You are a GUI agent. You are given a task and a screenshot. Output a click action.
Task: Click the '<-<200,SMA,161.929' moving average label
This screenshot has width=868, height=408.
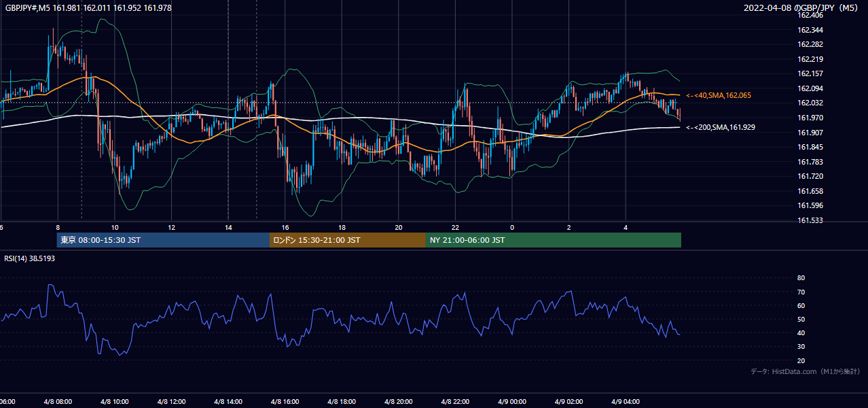(721, 127)
